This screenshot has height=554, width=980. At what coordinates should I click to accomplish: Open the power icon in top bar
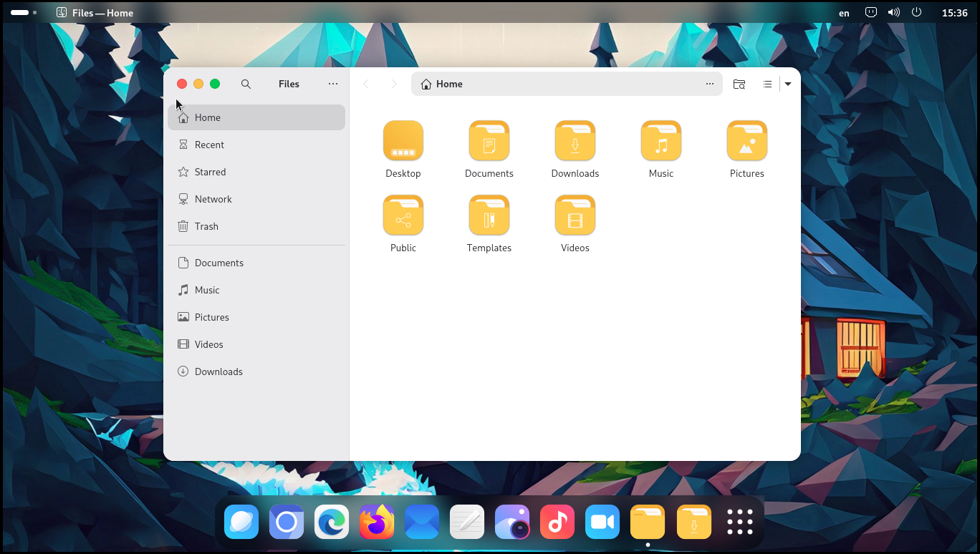(x=916, y=12)
